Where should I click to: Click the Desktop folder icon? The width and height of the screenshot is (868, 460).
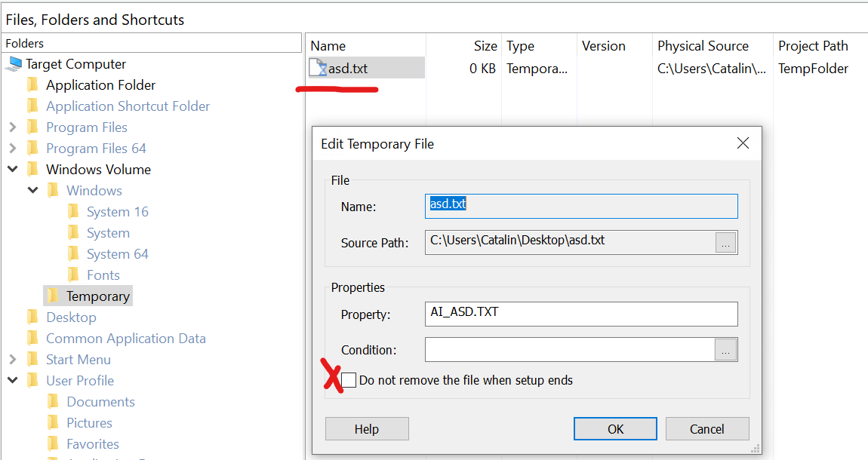pyautogui.click(x=32, y=317)
